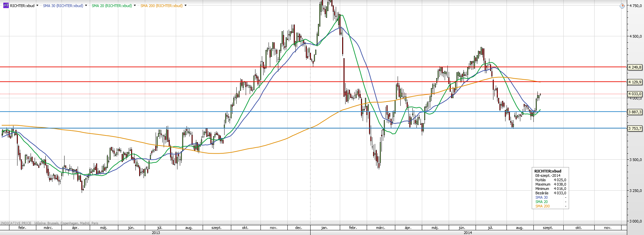Click the orange SMA 200 row in data box
Screen dimensions: 644x235
point(551,206)
